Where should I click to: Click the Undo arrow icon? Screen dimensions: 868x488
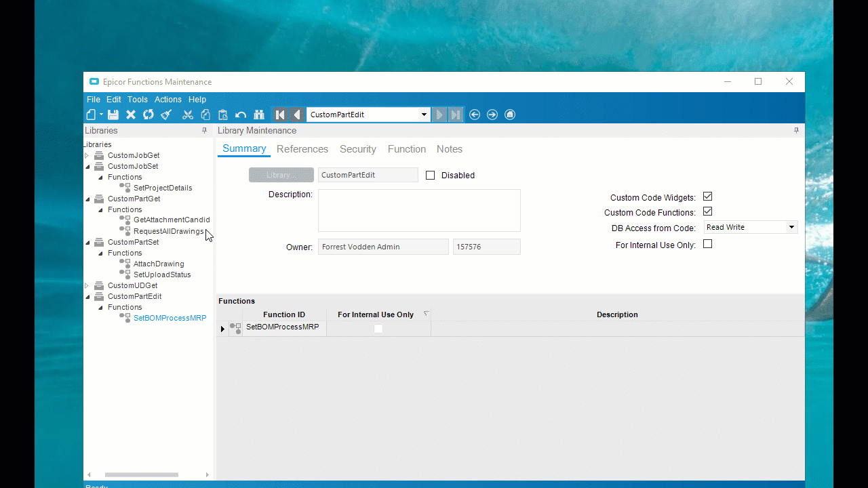coord(241,115)
